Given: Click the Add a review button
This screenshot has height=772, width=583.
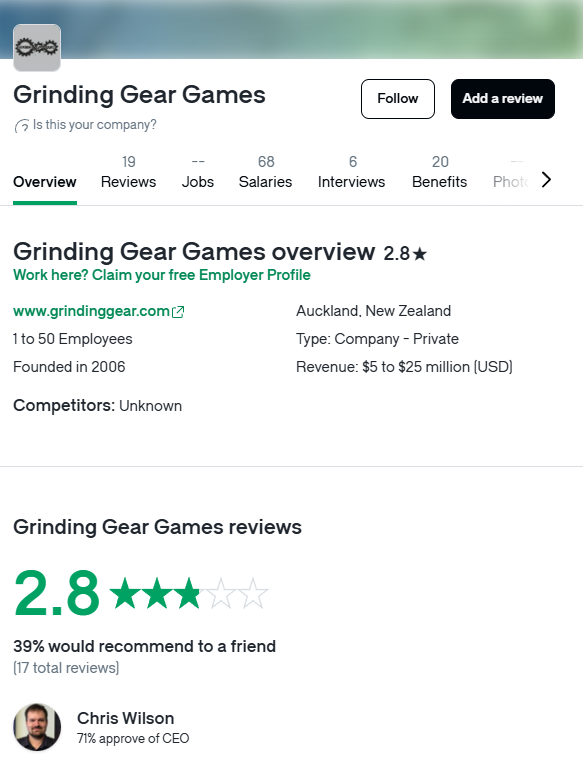Looking at the screenshot, I should pos(503,99).
